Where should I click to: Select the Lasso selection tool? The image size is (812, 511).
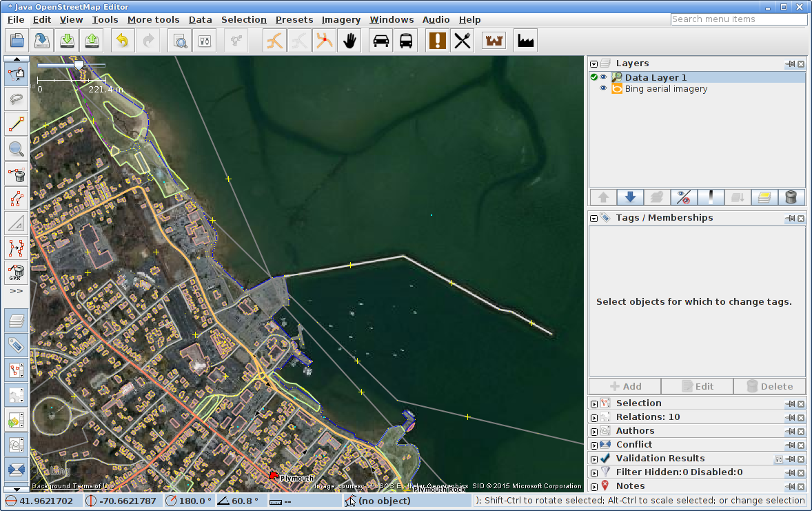tap(17, 99)
